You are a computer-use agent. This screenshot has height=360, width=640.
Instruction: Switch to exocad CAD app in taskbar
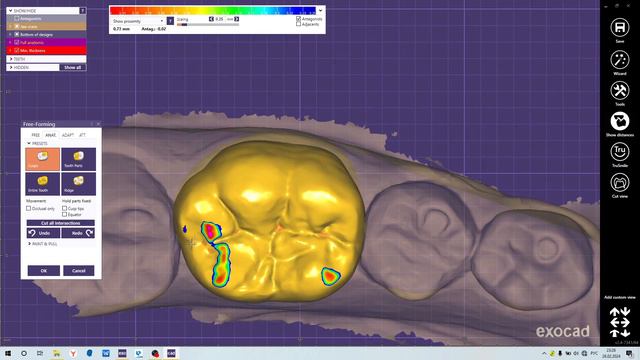coord(171,353)
